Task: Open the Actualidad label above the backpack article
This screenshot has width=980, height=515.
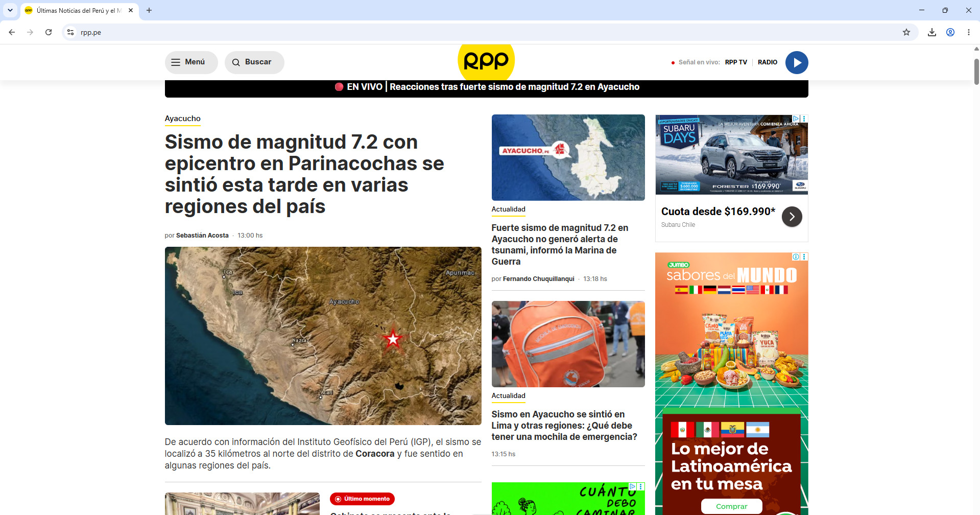Action: (509, 396)
